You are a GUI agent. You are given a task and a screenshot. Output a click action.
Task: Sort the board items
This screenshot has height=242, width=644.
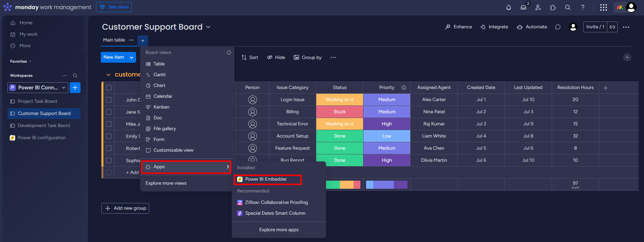click(x=250, y=58)
